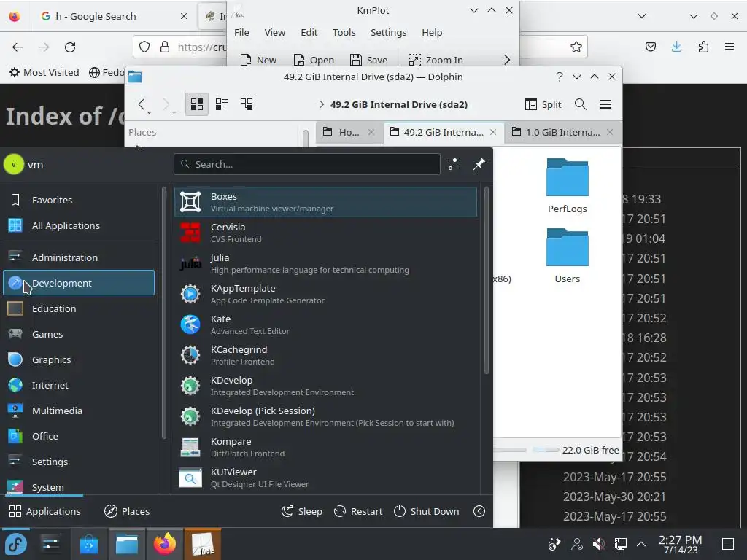Click the launcher configure sliders icon

(x=454, y=164)
